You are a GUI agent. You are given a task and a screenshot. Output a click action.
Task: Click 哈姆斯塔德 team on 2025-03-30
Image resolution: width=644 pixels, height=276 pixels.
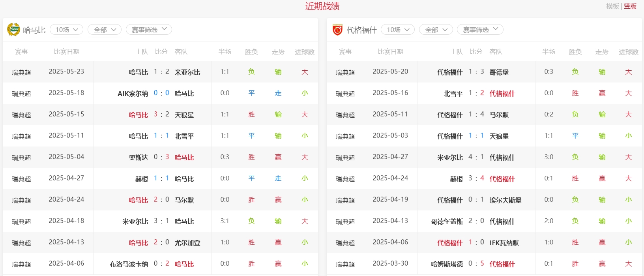pyautogui.click(x=447, y=264)
